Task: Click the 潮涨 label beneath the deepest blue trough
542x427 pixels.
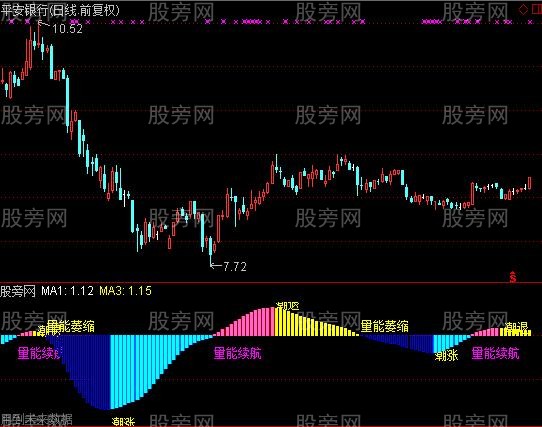Action: point(123,422)
